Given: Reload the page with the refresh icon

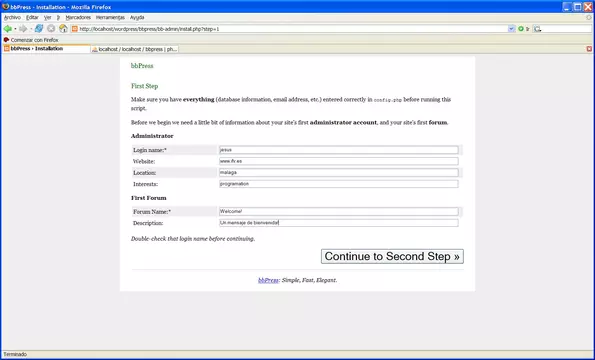Looking at the screenshot, I should pyautogui.click(x=39, y=29).
